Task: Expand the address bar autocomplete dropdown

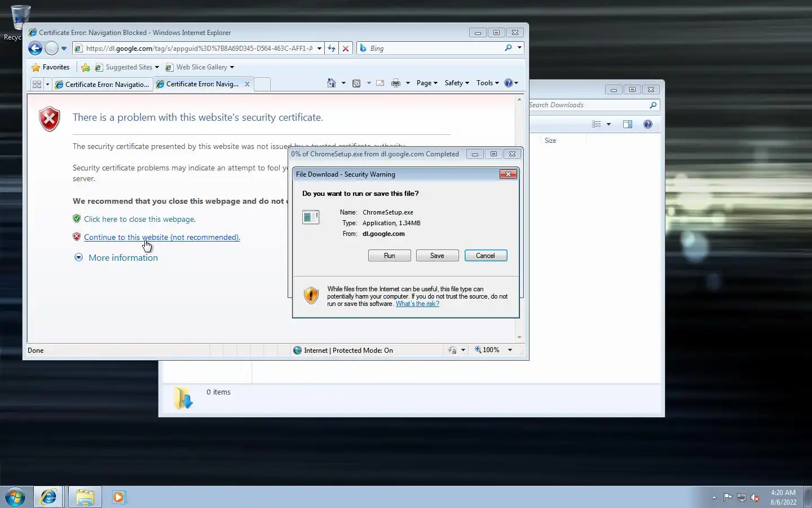Action: point(319,49)
